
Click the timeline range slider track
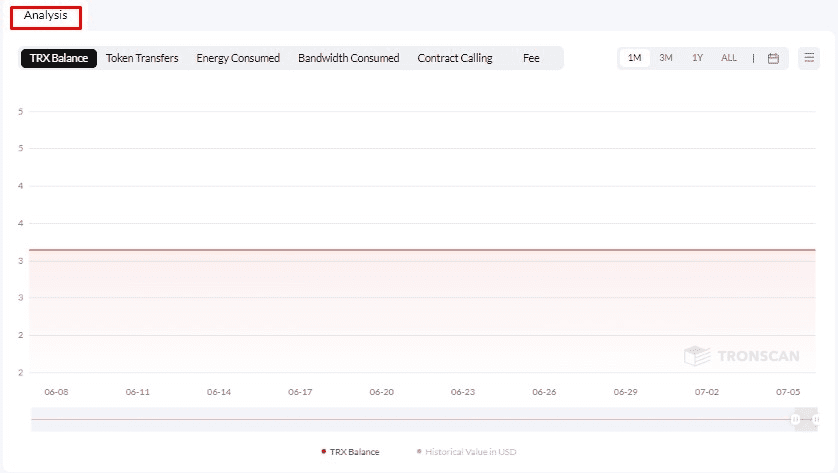400,419
